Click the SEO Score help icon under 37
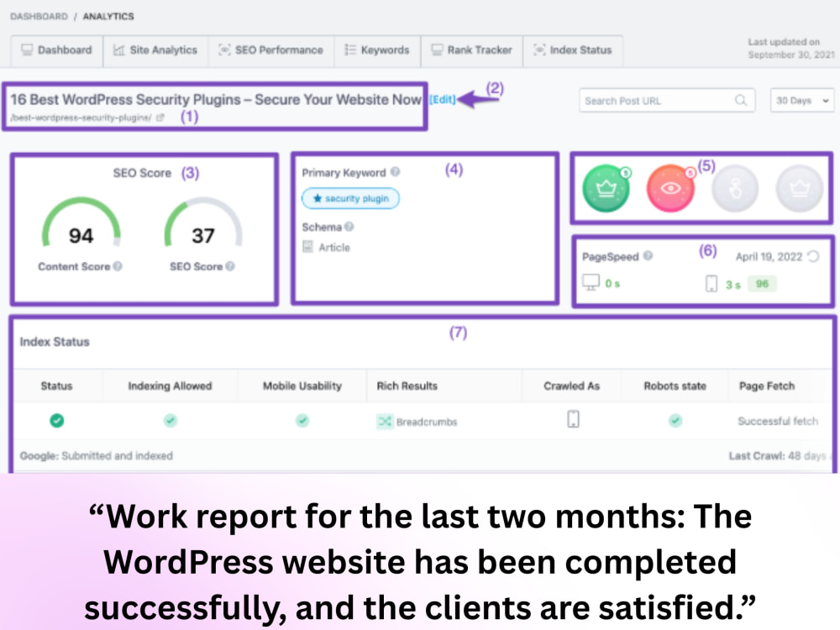Screen dimensions: 840x630 pyautogui.click(x=230, y=266)
